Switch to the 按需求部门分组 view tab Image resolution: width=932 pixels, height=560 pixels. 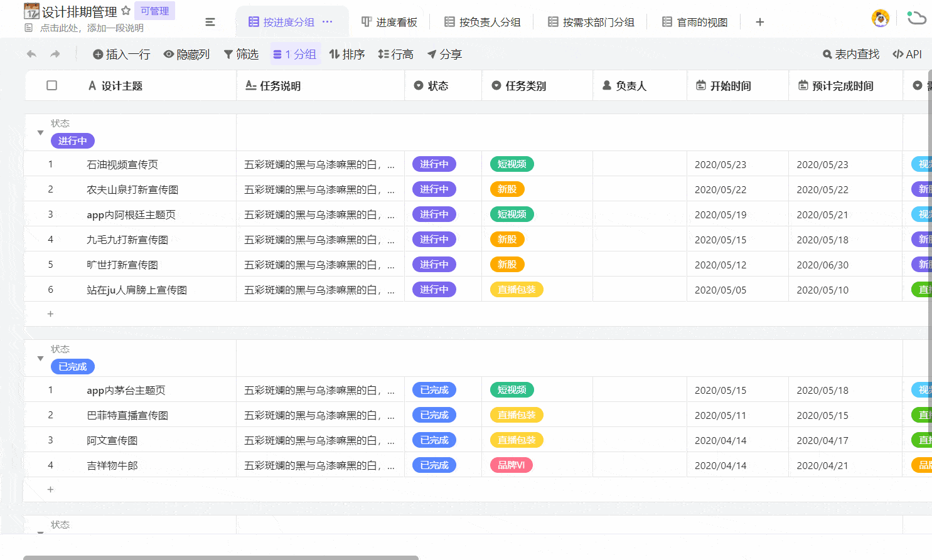pos(591,22)
